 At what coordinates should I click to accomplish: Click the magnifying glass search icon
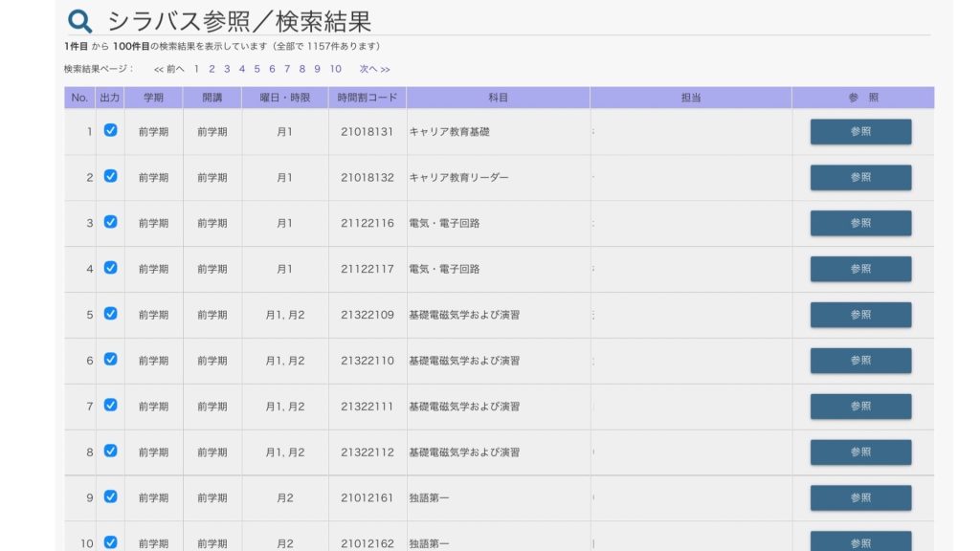coord(80,20)
